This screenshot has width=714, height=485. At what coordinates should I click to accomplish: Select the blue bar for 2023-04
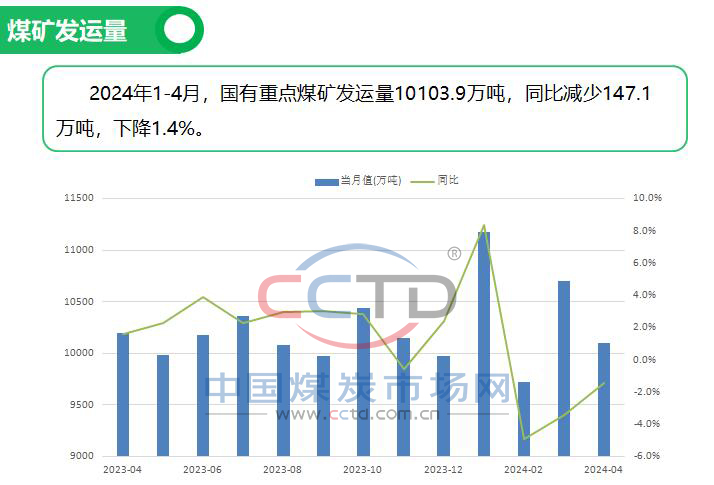(123, 394)
